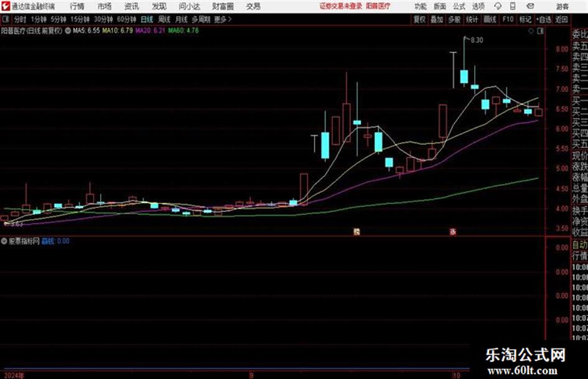Click the headset customer service icon
Viewport: 588px width, 379px height.
click(498, 6)
